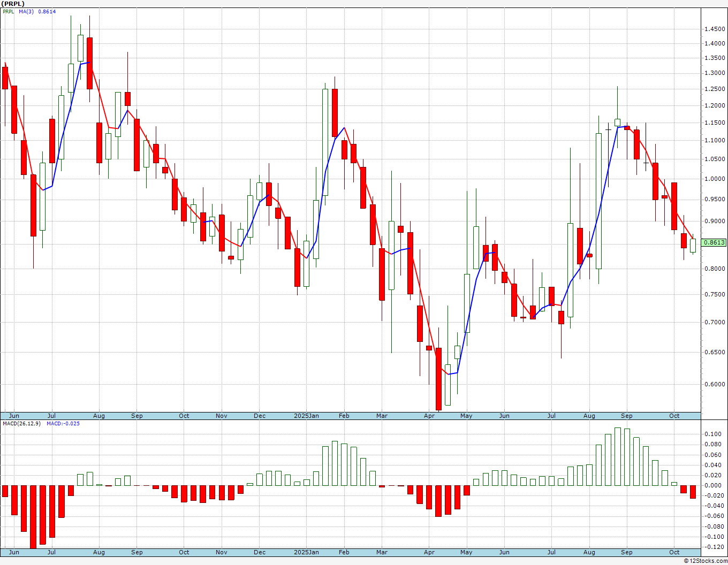Click the 0.6000 price axis label
This screenshot has width=728, height=565.
(x=716, y=384)
